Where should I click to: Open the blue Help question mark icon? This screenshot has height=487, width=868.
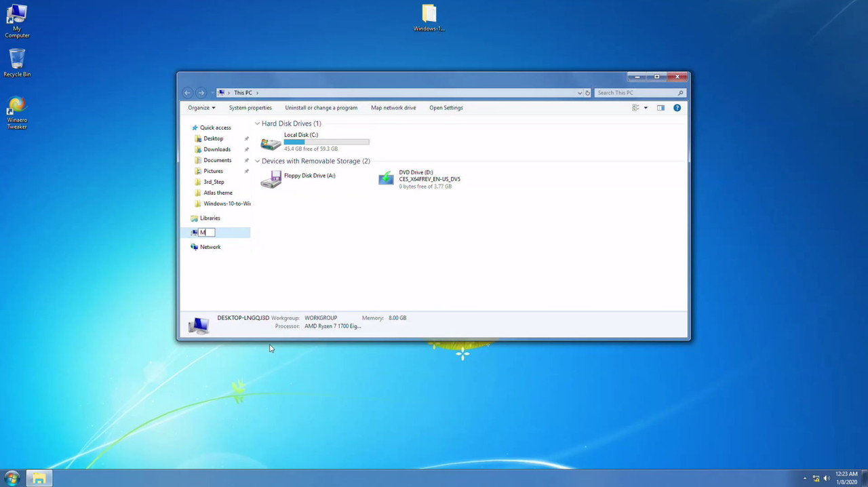click(x=677, y=108)
